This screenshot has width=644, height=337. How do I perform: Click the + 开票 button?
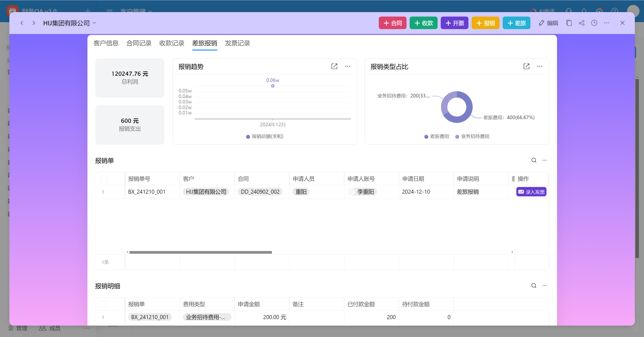pyautogui.click(x=455, y=23)
